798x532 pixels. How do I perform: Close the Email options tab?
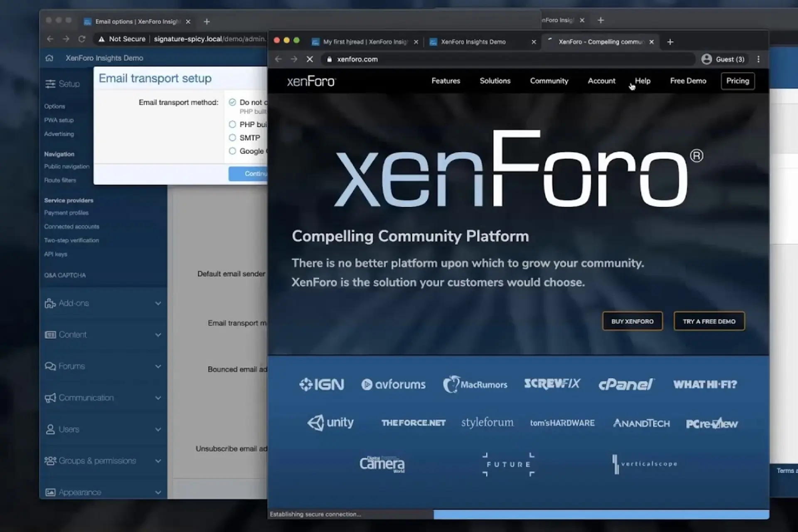[188, 22]
